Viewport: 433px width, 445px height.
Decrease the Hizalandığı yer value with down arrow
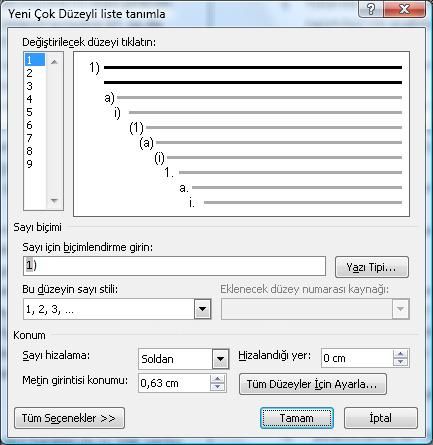tap(400, 362)
